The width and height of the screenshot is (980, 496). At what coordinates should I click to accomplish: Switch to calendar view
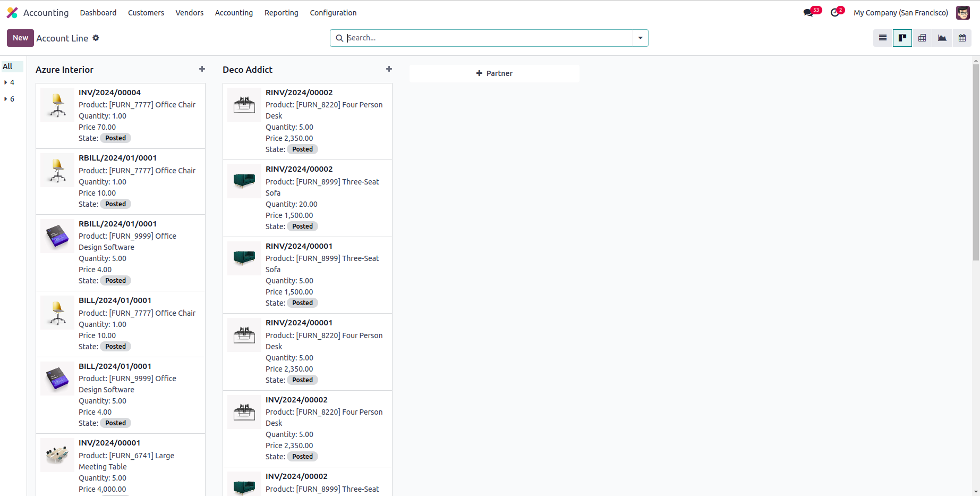(x=962, y=38)
